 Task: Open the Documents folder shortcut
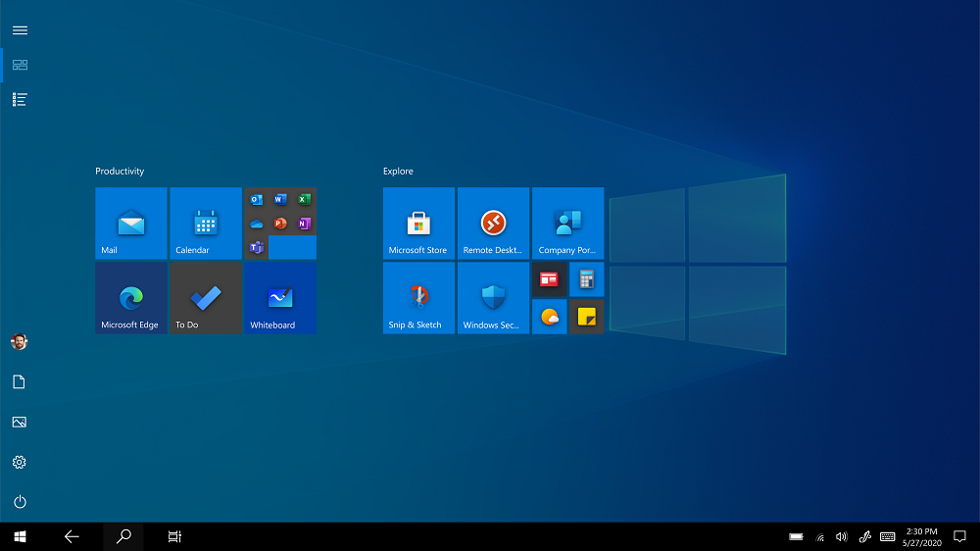point(20,382)
